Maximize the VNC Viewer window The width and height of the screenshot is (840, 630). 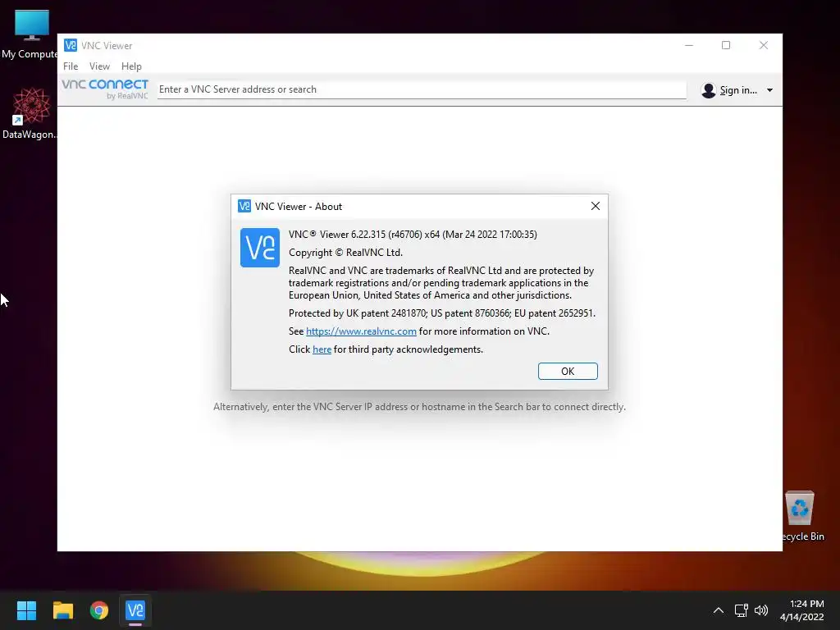726,46
